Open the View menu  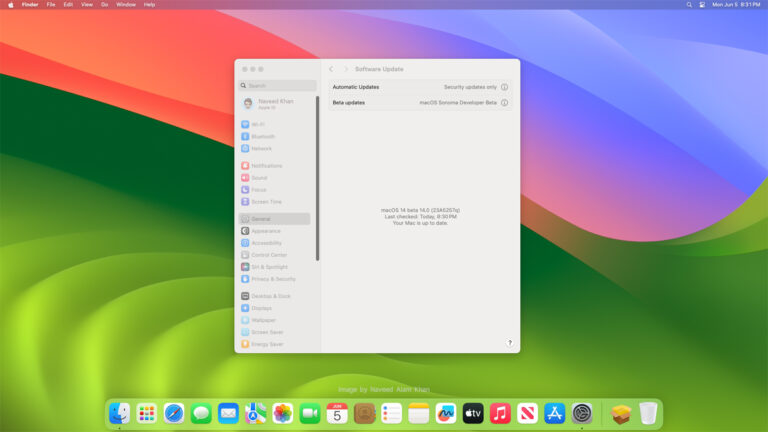87,4
